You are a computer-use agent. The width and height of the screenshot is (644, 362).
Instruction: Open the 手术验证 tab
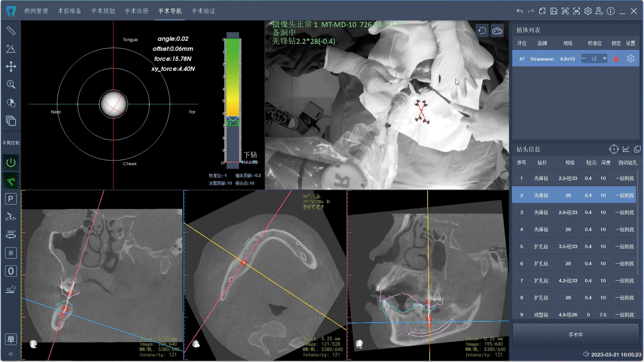[204, 11]
